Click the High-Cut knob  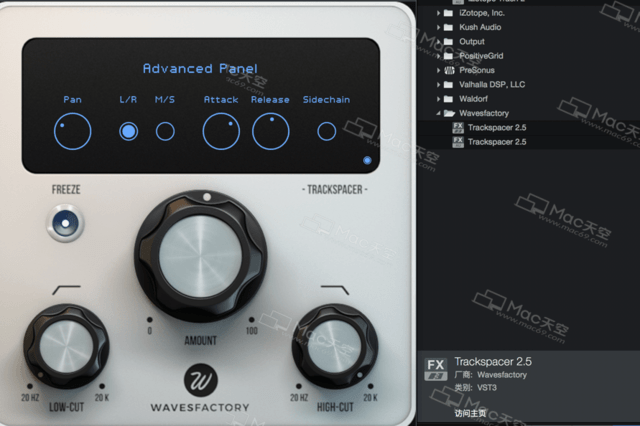pos(335,346)
